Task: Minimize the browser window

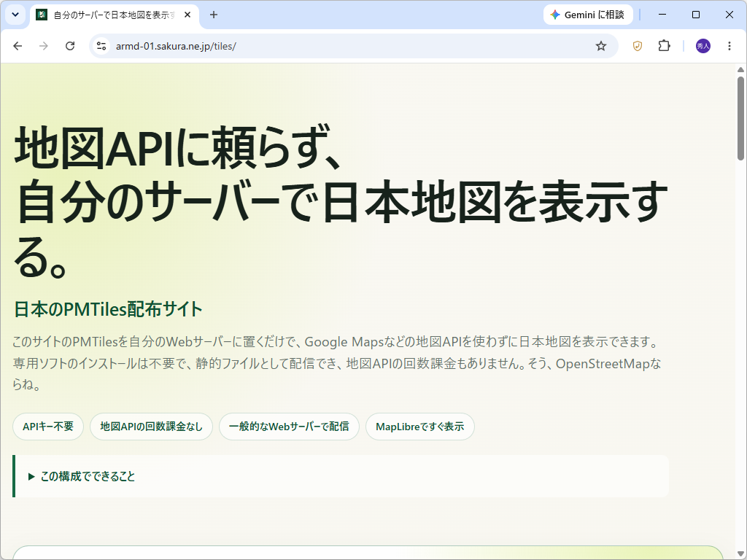Action: (662, 15)
